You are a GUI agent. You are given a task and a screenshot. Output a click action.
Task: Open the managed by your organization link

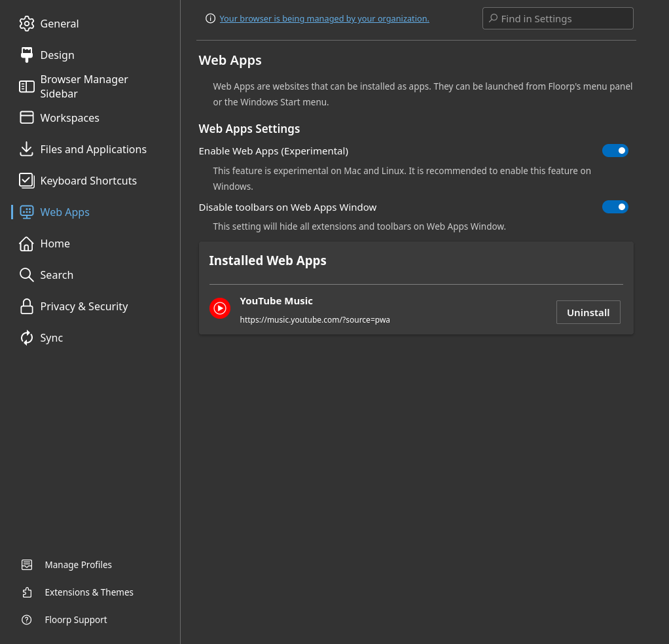click(324, 18)
